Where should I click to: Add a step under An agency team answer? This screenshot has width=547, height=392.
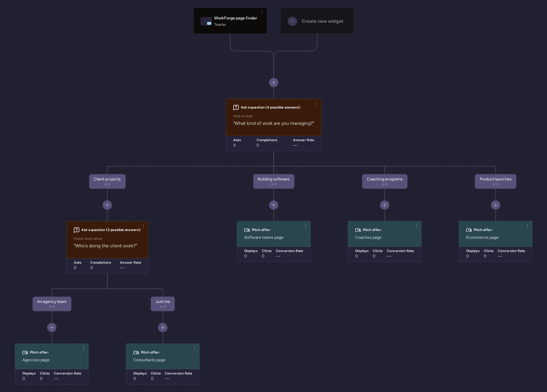(x=52, y=327)
